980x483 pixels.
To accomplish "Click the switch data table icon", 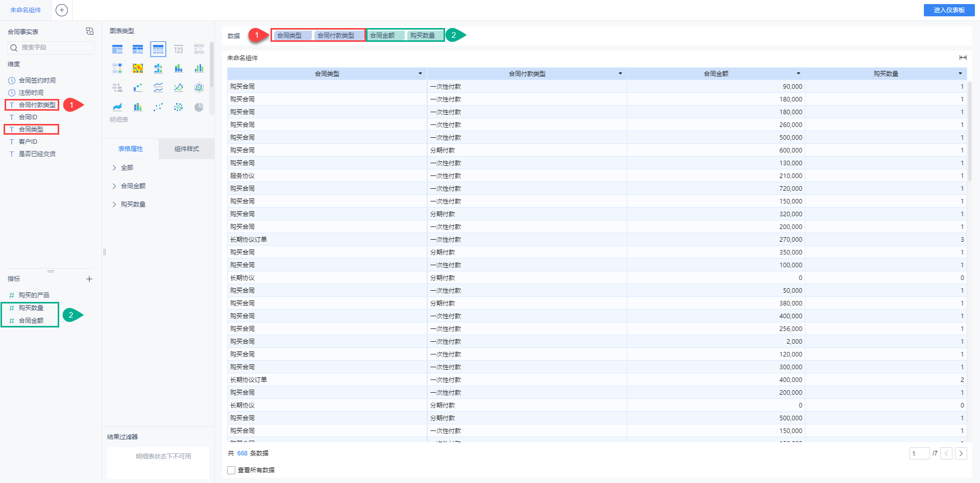I will click(x=90, y=32).
